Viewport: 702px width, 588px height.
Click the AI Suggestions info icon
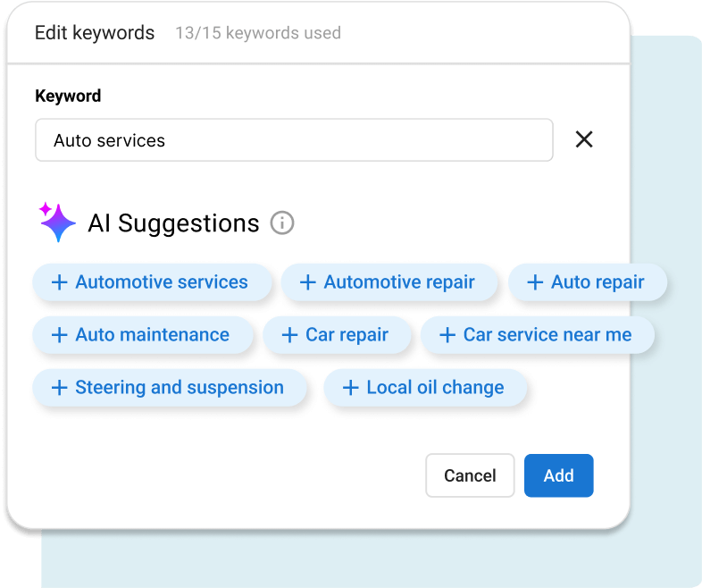[282, 223]
